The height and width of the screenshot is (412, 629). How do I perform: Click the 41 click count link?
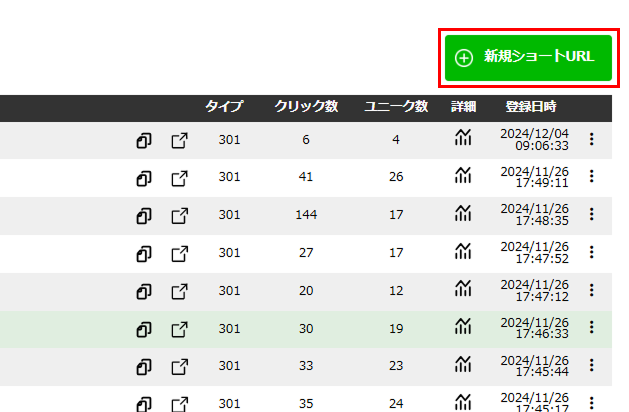[x=306, y=177]
